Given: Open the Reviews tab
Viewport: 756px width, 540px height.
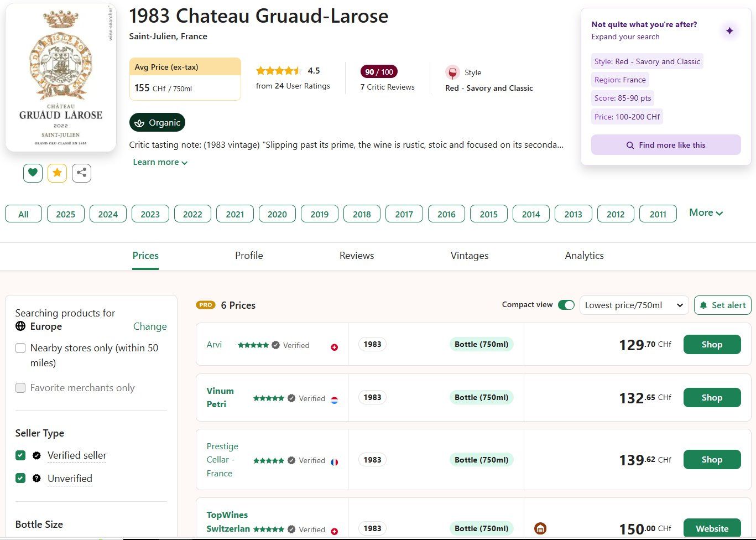Looking at the screenshot, I should click(x=357, y=256).
